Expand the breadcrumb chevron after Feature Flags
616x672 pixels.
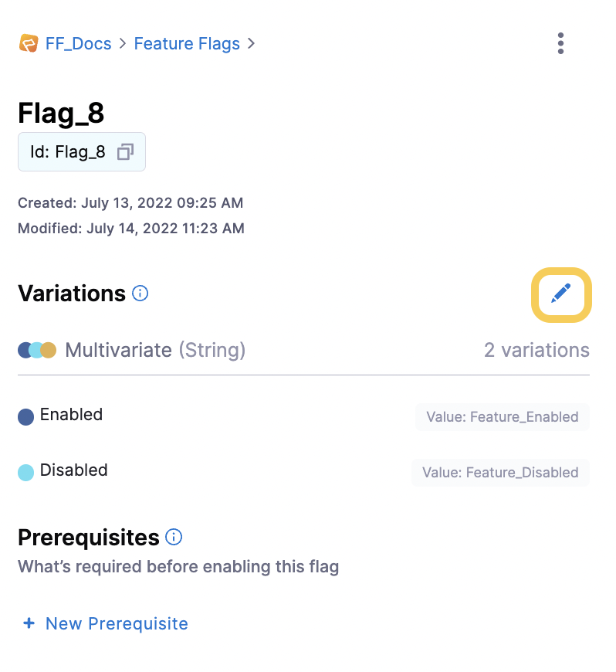click(251, 44)
